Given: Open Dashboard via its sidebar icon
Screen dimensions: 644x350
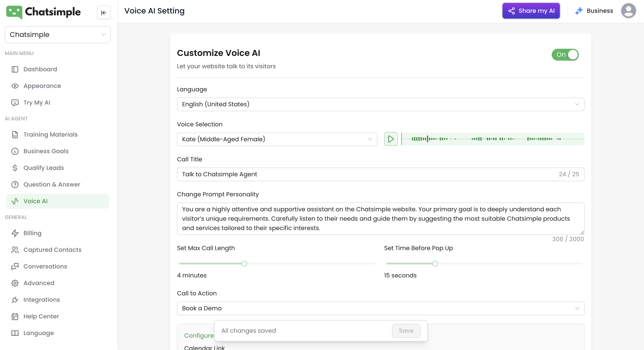Looking at the screenshot, I should point(15,69).
